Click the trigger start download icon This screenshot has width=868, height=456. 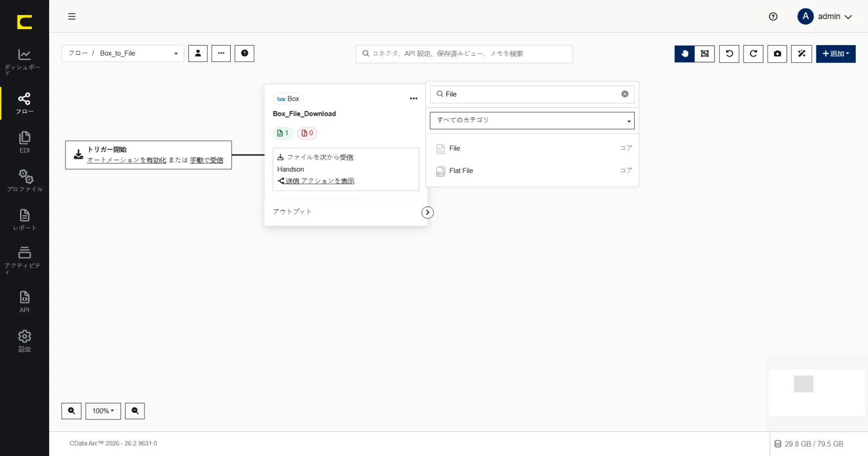79,155
